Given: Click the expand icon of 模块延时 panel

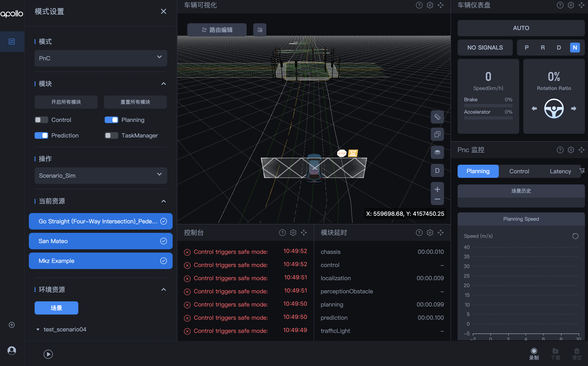Looking at the screenshot, I should coord(441,233).
